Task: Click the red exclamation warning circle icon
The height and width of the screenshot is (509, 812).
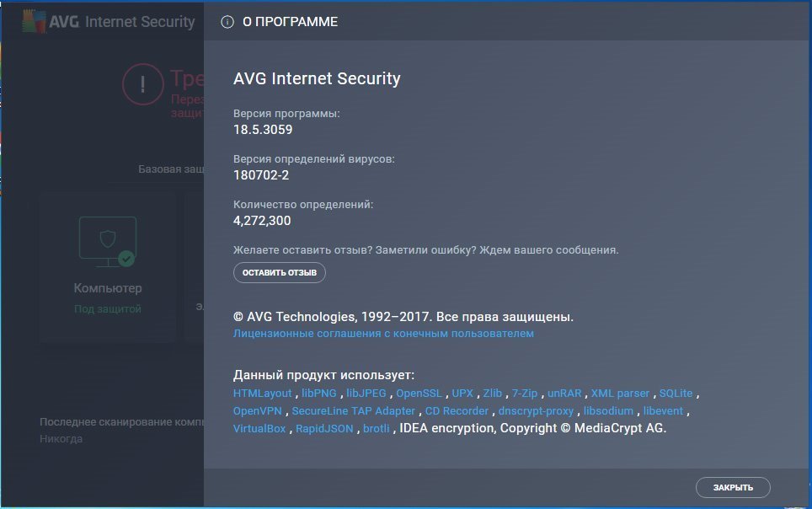Action: (x=143, y=83)
